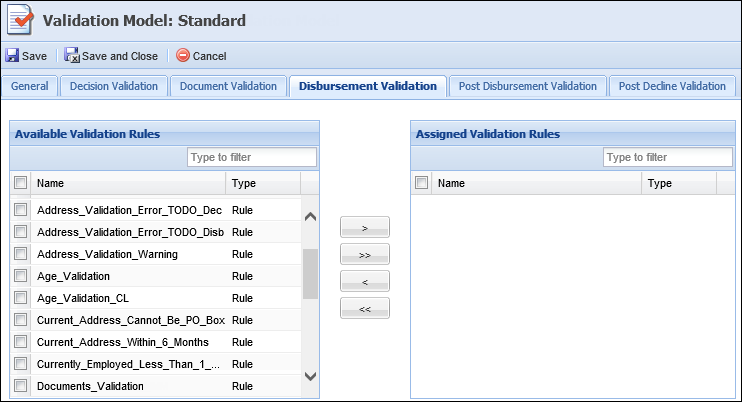Check the Age_Validation rule checkbox
Image resolution: width=742 pixels, height=402 pixels.
pos(20,276)
